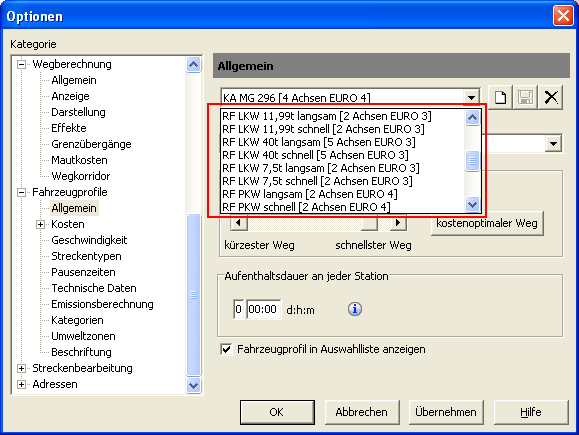Open Grenzübergänge tree item
The height and width of the screenshot is (435, 579).
[92, 144]
